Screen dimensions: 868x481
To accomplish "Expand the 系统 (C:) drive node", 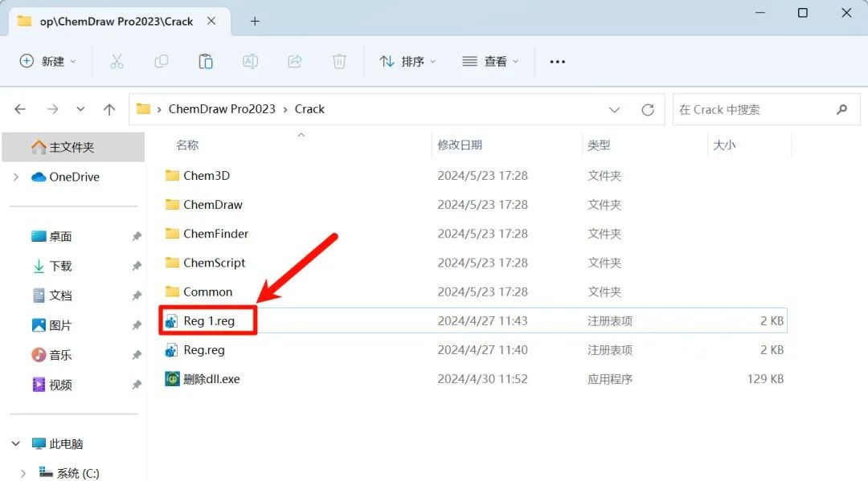I will pos(23,473).
